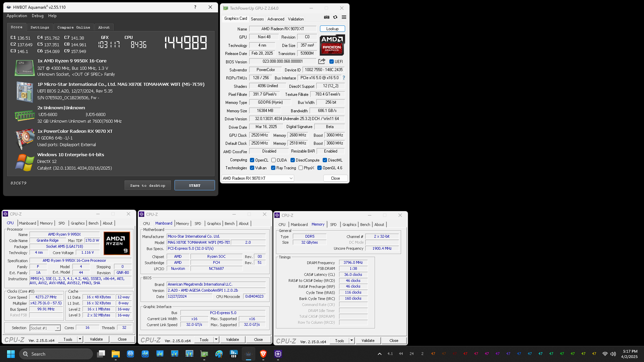Toggle the DirectCompute checkbox

292,160
